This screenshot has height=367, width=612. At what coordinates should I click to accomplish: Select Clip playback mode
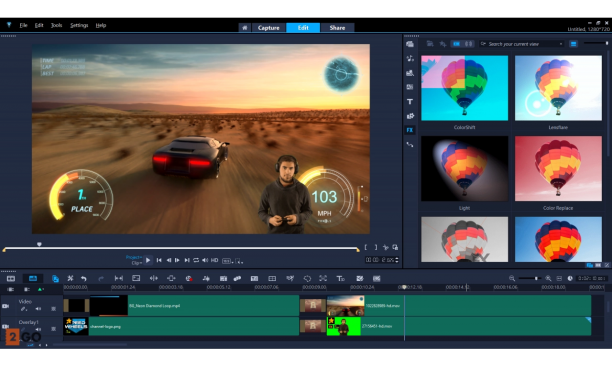tap(136, 263)
